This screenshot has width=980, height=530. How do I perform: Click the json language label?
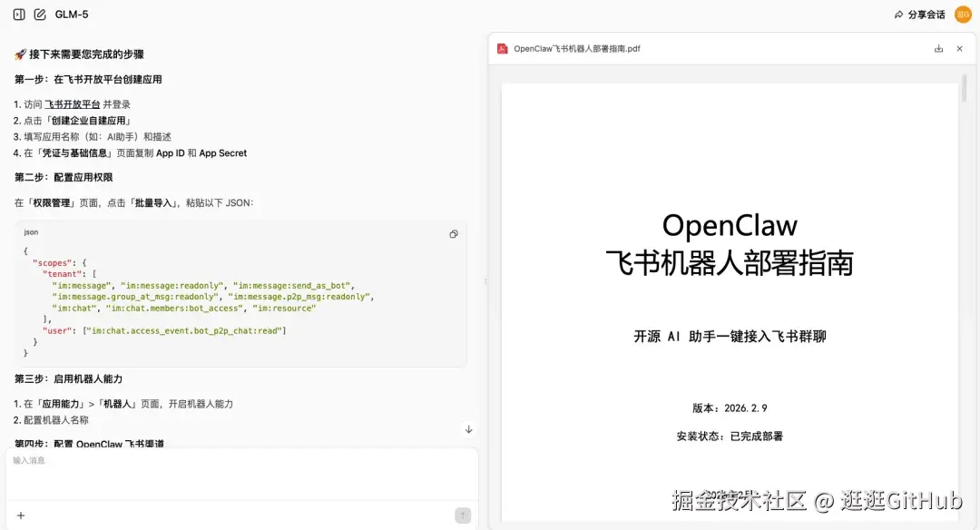[31, 232]
